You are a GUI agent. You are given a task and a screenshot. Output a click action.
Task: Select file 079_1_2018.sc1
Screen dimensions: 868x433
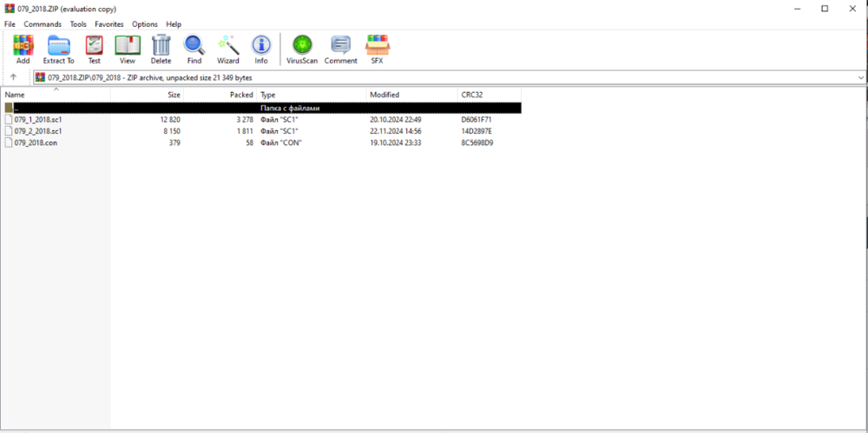pyautogui.click(x=38, y=119)
